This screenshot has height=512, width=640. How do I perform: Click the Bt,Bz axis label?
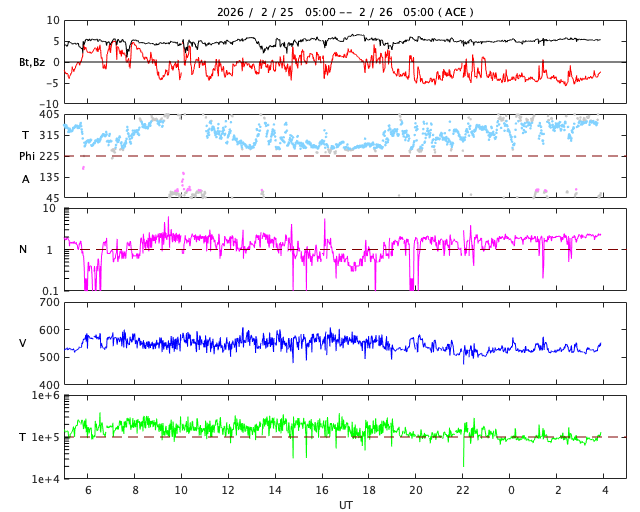tap(31, 62)
